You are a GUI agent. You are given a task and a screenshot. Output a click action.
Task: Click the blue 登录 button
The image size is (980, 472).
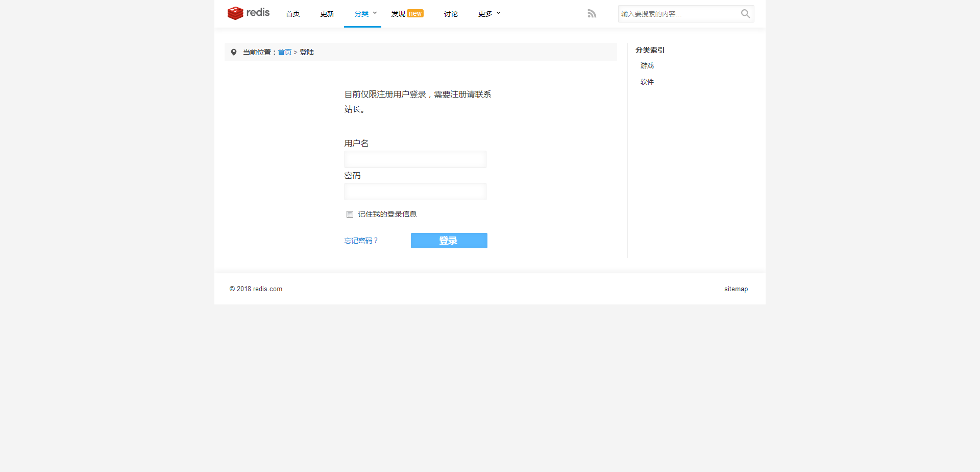coord(449,241)
